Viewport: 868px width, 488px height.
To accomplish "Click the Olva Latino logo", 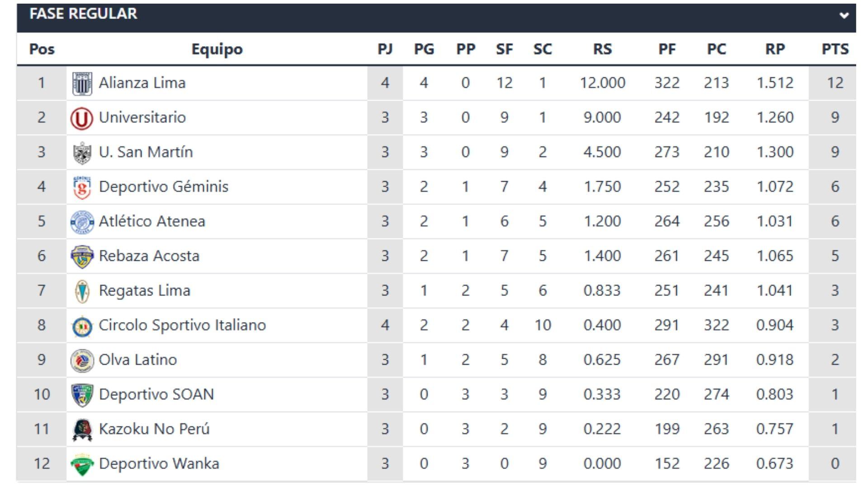I will pos(82,360).
